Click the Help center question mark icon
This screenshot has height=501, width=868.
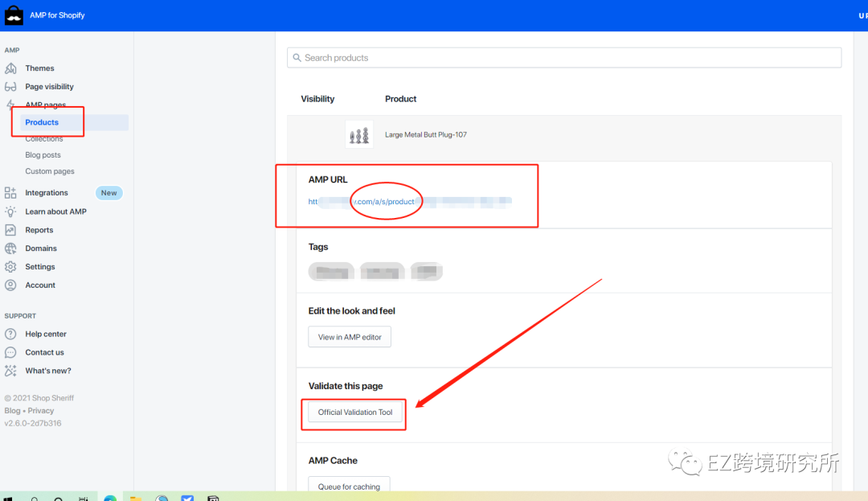point(10,334)
